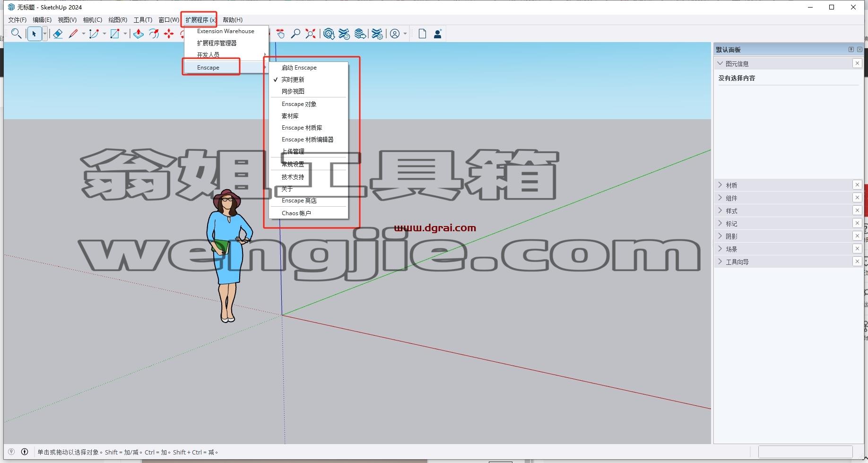868x463 pixels.
Task: Click Extension Warehouse menu entry
Action: click(x=226, y=31)
